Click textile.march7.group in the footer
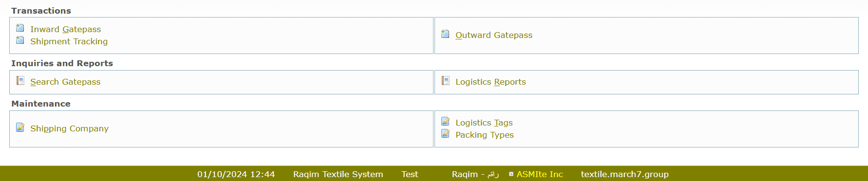This screenshot has height=181, width=868. click(x=624, y=174)
